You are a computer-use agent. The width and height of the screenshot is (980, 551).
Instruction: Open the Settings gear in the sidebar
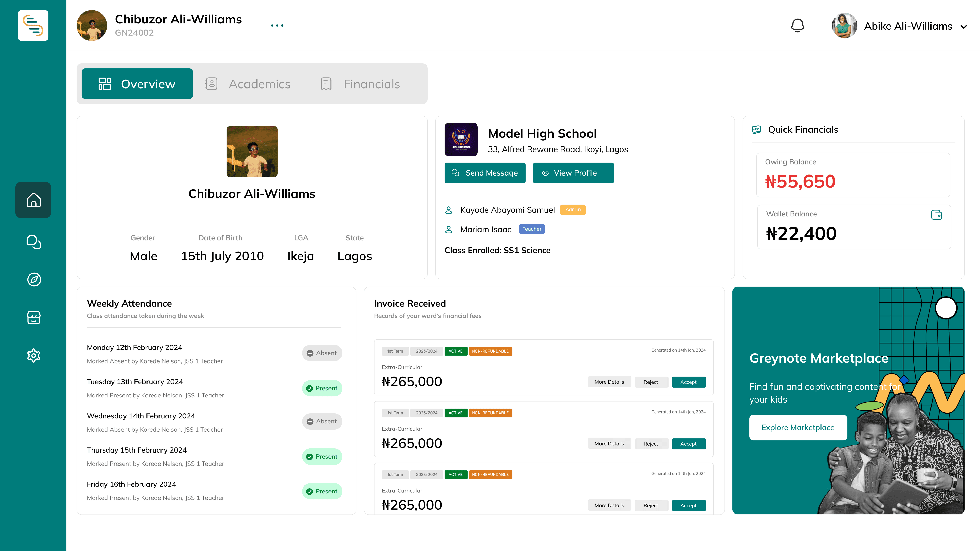click(x=33, y=356)
